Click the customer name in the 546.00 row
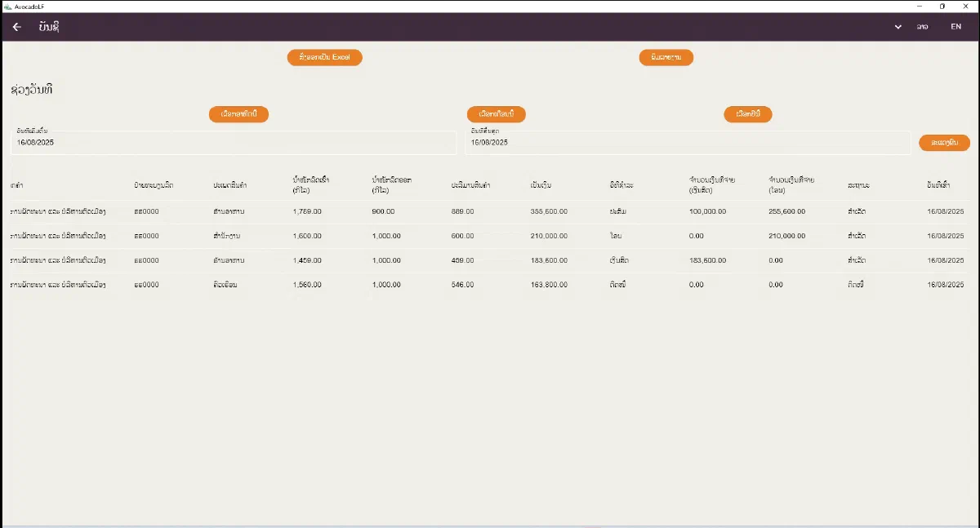The image size is (980, 528). point(59,285)
